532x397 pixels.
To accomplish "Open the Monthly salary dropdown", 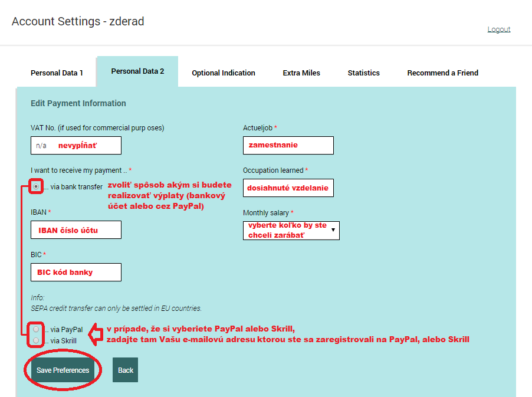I will (291, 231).
